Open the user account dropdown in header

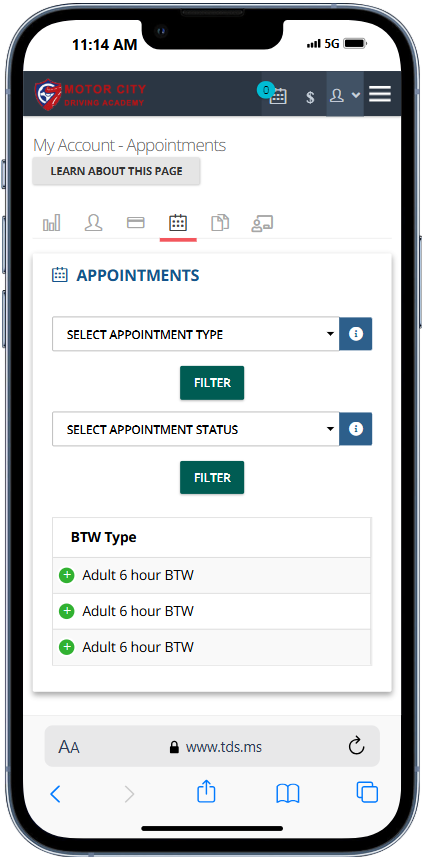(345, 95)
